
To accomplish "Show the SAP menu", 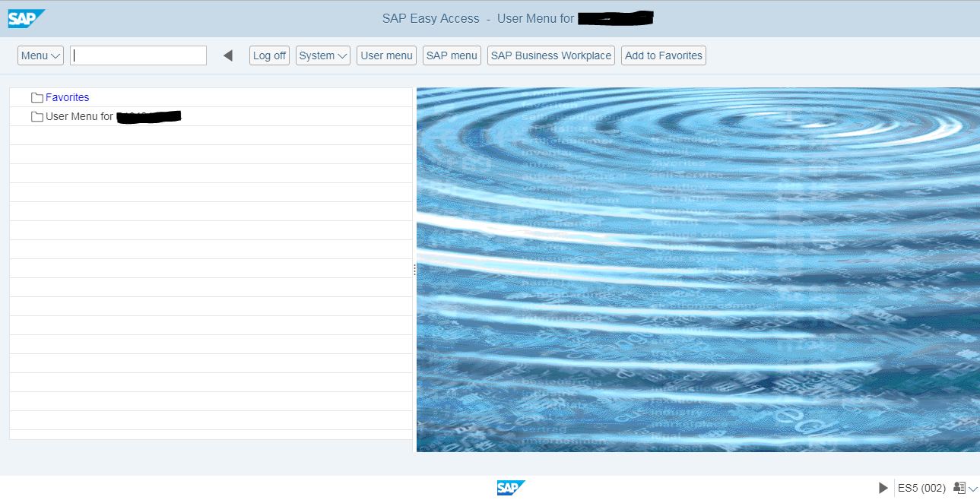I will click(452, 55).
